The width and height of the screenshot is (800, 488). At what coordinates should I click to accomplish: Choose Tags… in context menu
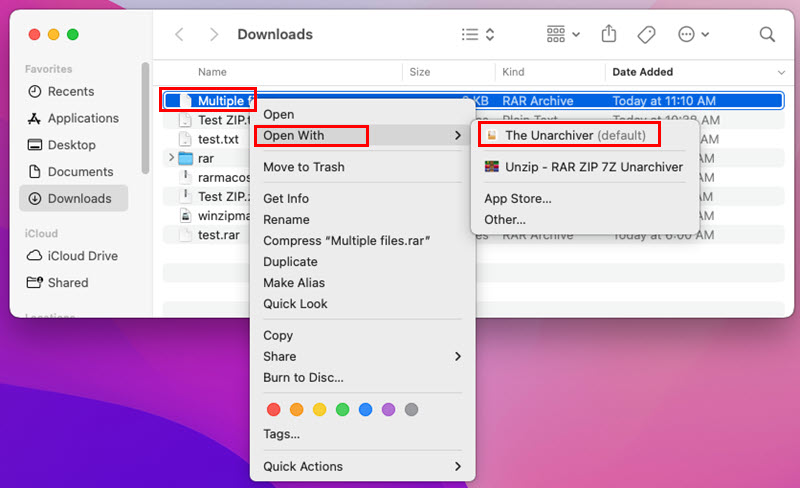click(x=282, y=434)
